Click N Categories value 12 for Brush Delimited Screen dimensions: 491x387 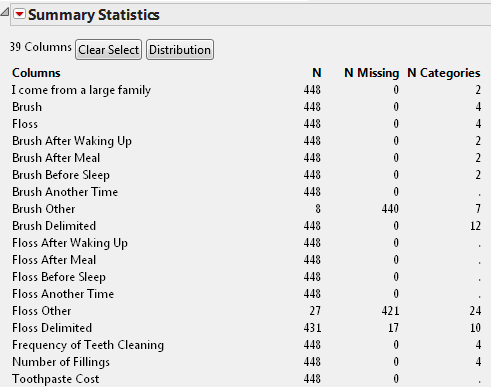point(475,226)
